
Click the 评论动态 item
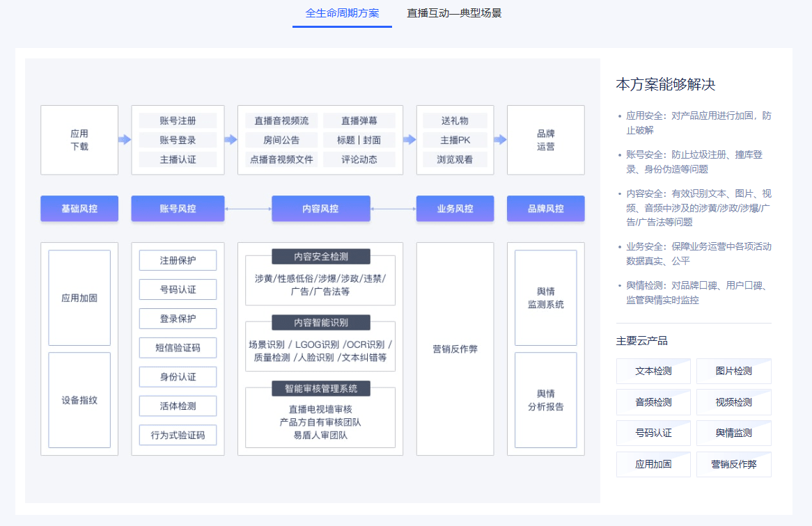point(359,159)
